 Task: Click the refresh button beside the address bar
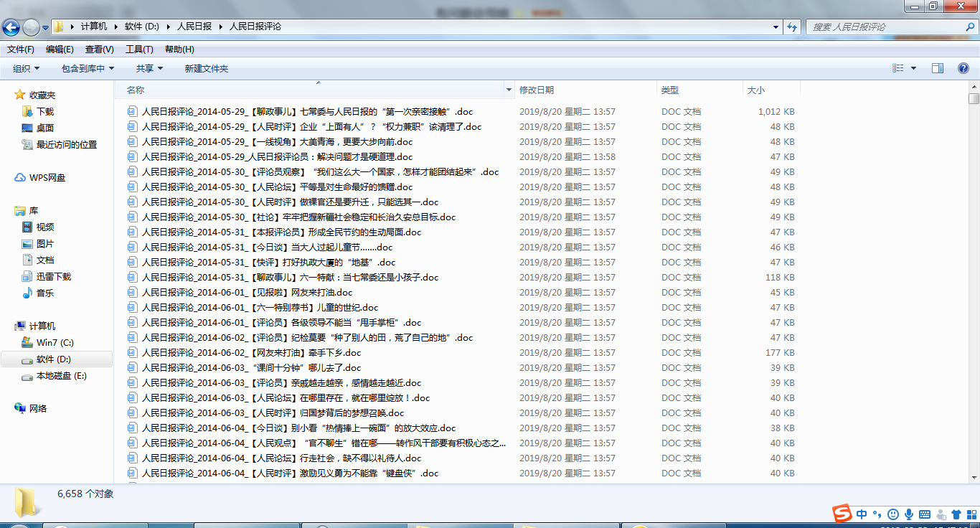pyautogui.click(x=792, y=27)
